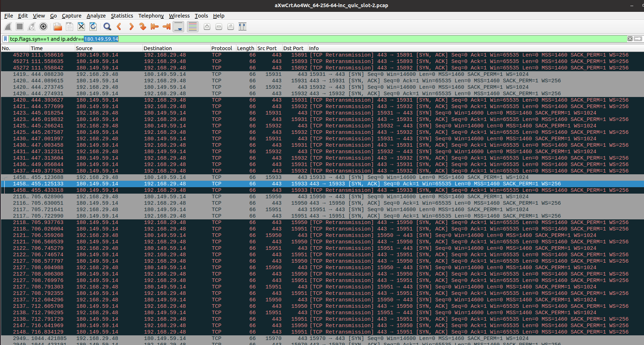The height and width of the screenshot is (345, 644).
Task: Open the Statistics menu
Action: [x=122, y=16]
